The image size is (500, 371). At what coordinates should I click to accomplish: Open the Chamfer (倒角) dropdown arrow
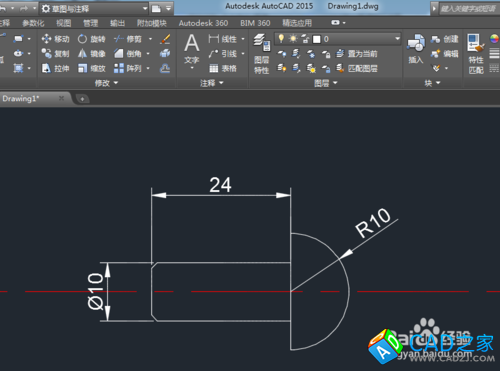tap(148, 54)
